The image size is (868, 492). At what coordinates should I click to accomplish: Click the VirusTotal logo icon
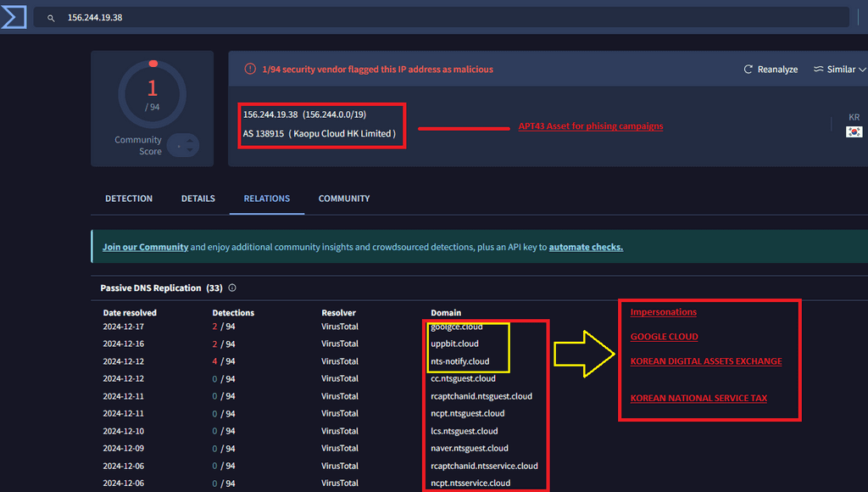tap(14, 17)
